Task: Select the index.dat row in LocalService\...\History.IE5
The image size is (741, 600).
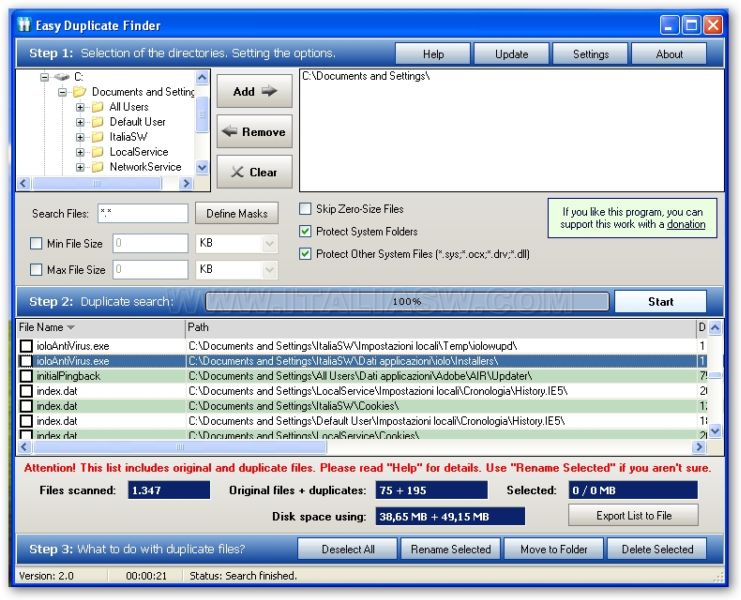Action: tap(362, 391)
